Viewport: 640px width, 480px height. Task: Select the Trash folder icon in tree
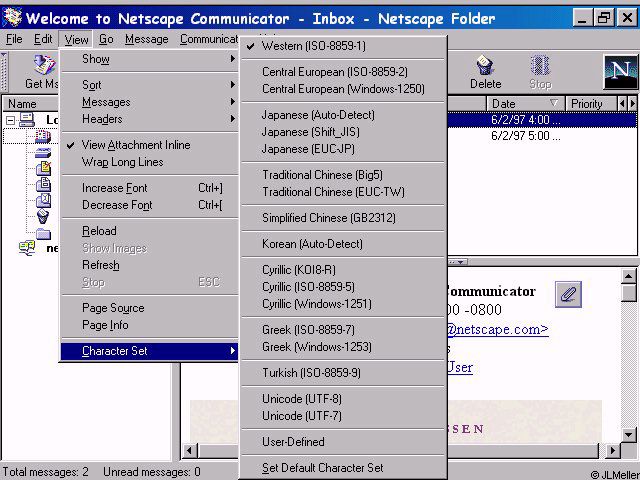[43, 216]
